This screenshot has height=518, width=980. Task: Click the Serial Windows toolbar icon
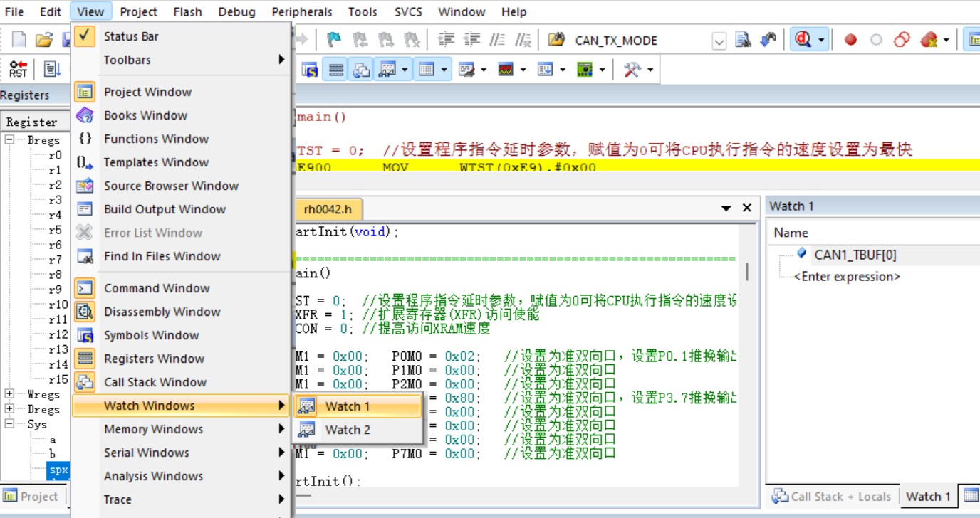466,69
